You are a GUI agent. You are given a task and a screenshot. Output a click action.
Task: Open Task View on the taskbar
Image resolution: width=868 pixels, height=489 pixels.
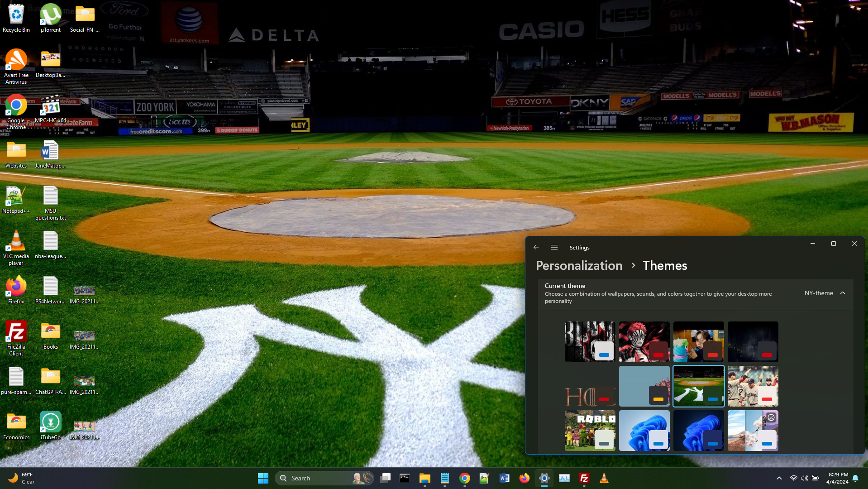pos(385,478)
